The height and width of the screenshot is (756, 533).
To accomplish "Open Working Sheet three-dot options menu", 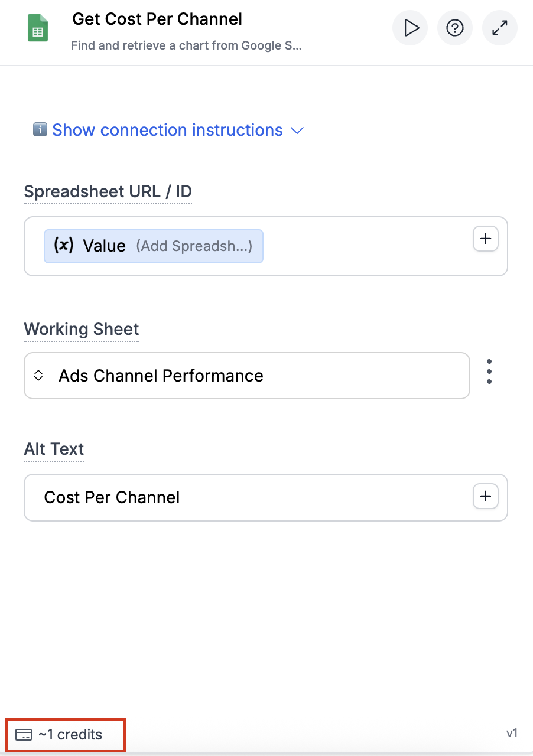I will tap(489, 372).
